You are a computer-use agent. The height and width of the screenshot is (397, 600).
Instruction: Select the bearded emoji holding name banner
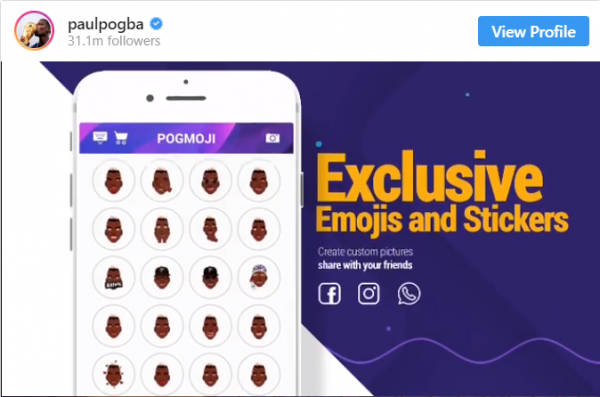pyautogui.click(x=114, y=278)
